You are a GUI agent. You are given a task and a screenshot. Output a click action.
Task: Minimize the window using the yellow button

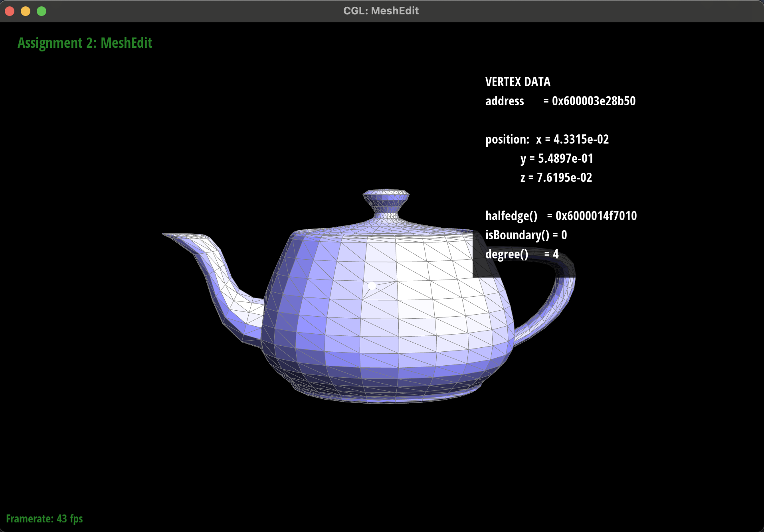26,11
